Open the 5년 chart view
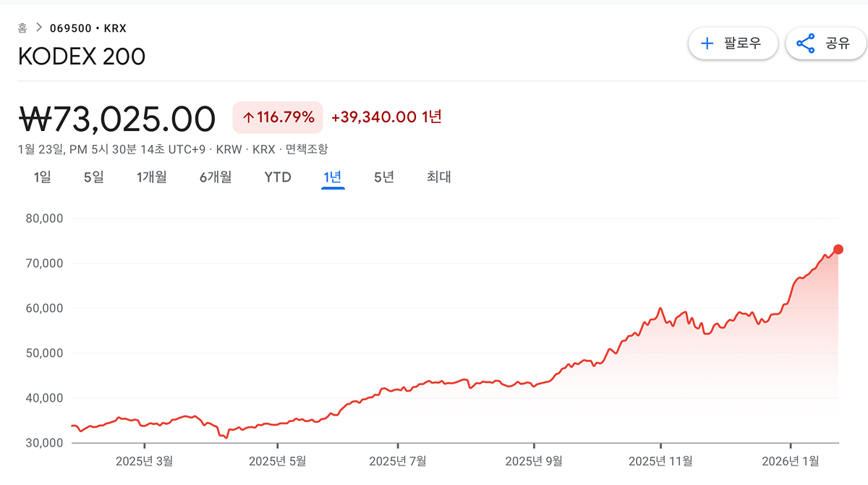 click(x=384, y=177)
